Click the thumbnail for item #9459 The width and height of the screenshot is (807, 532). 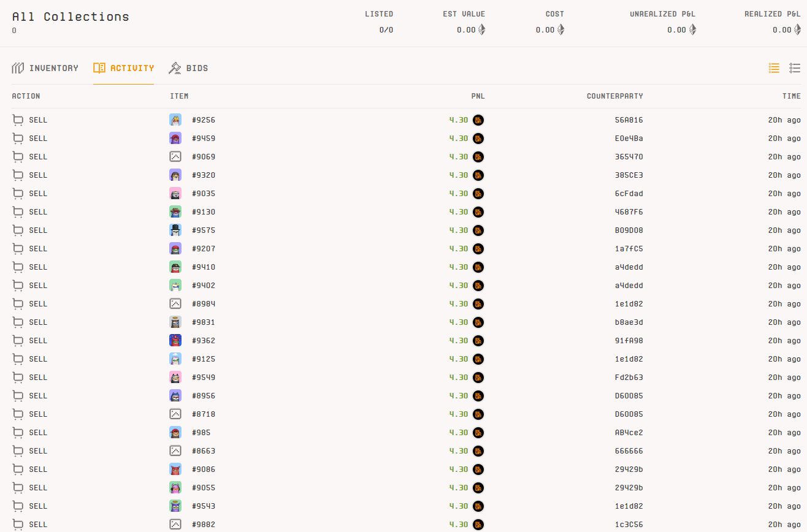(x=175, y=139)
